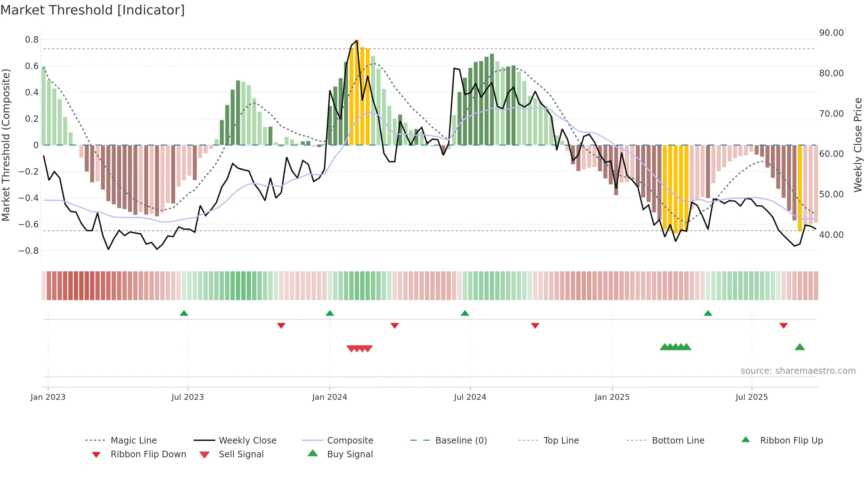
Task: Toggle the Bottom Line legend entry
Action: coord(665,440)
